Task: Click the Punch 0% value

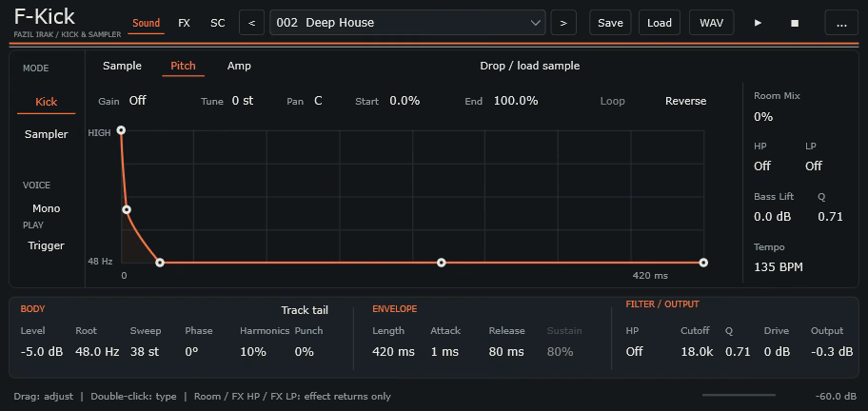Action: [x=305, y=352]
